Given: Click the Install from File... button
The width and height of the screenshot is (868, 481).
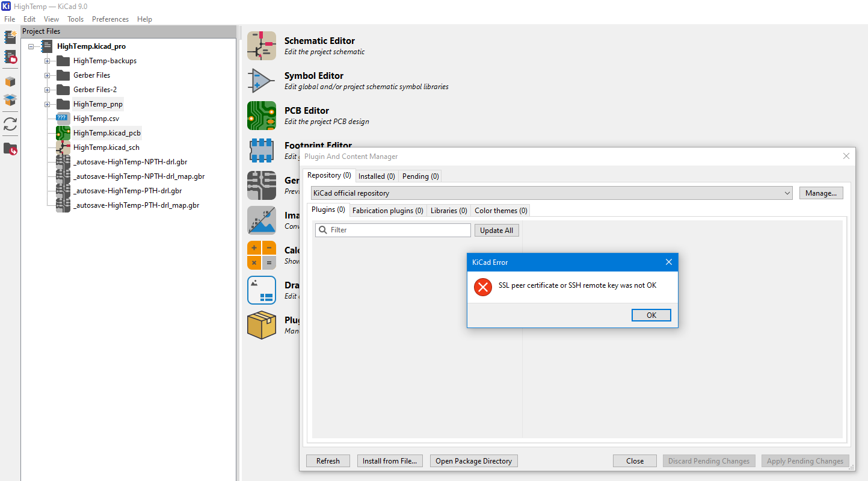Looking at the screenshot, I should click(x=390, y=461).
